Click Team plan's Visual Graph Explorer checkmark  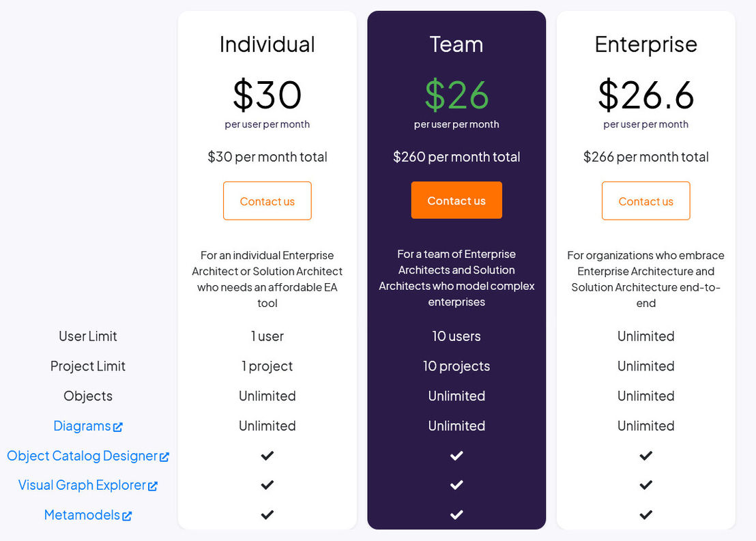tap(456, 485)
